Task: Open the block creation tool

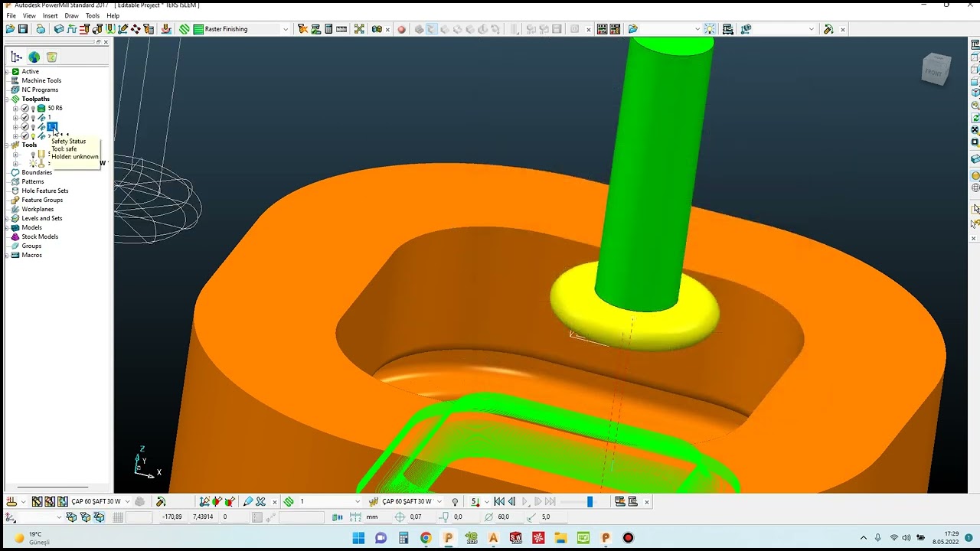Action: (x=58, y=29)
